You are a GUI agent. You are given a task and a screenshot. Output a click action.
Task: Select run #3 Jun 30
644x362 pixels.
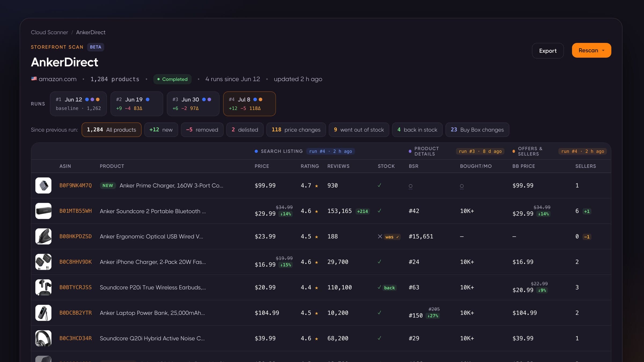193,104
